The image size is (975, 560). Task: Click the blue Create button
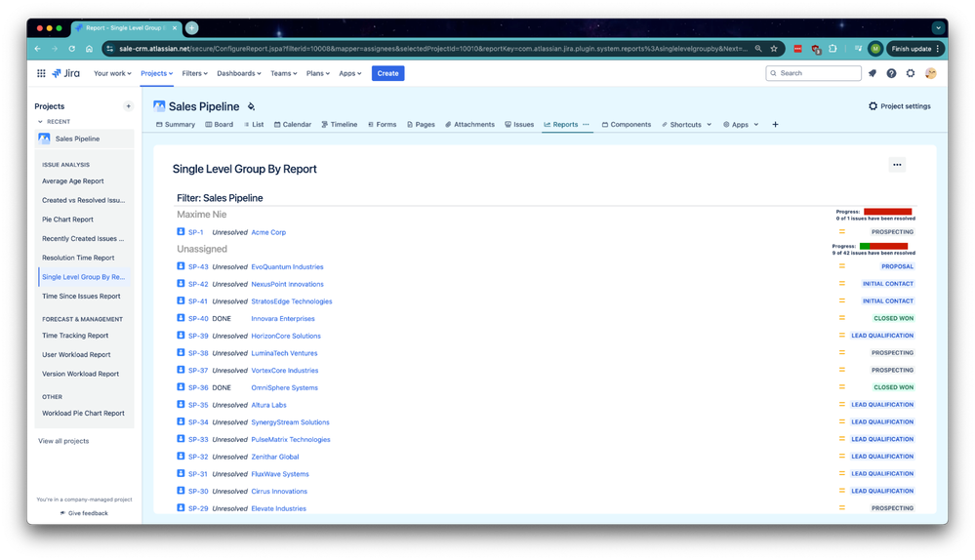(x=388, y=73)
